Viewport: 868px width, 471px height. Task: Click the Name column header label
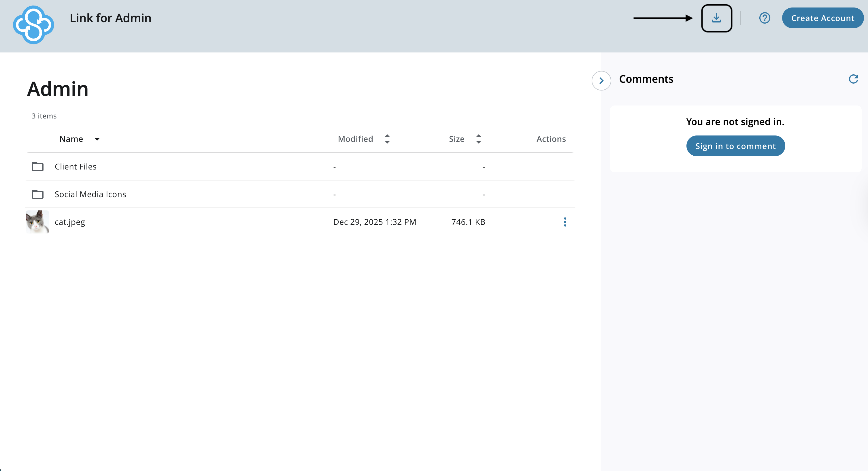[x=71, y=139]
